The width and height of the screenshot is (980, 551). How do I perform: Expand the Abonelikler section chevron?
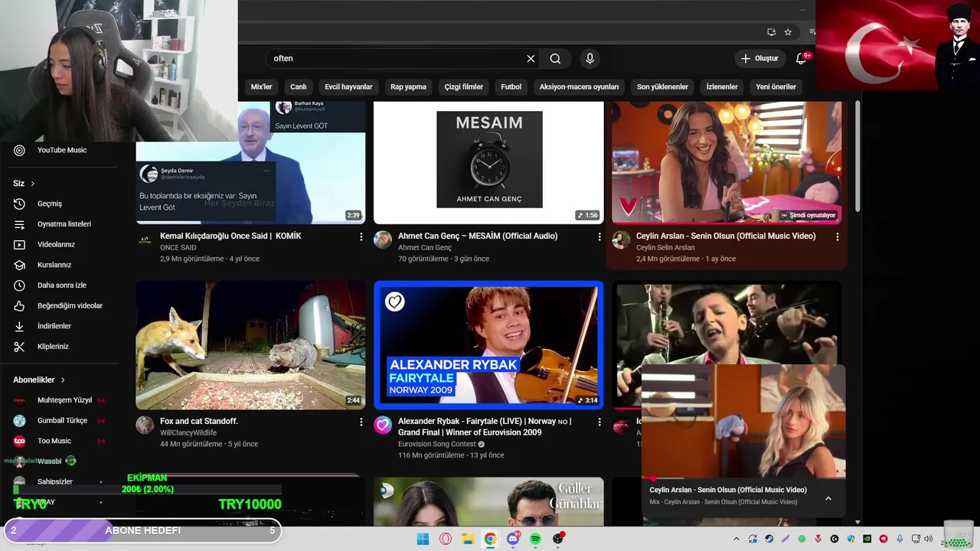coord(63,380)
